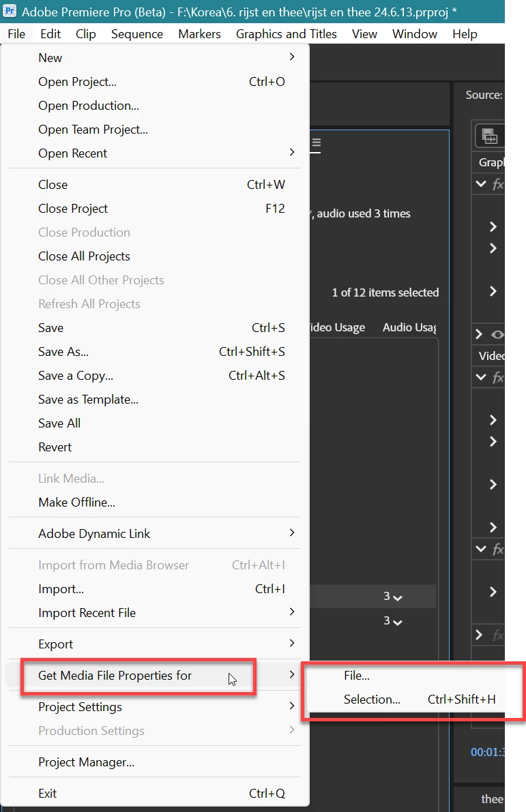Open the Sequence menu

tap(137, 34)
